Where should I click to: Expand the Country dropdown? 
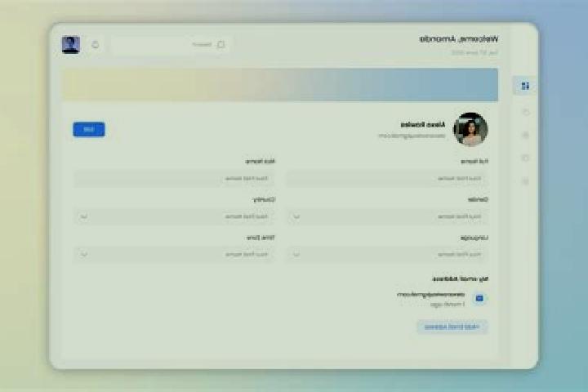coord(175,216)
